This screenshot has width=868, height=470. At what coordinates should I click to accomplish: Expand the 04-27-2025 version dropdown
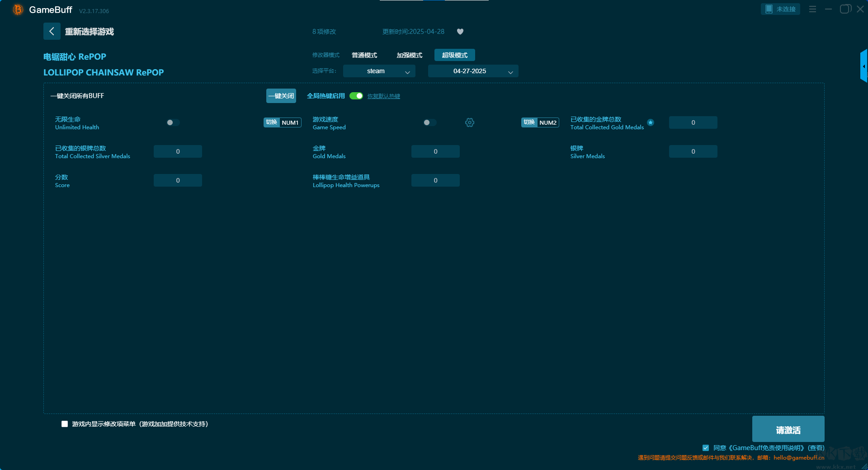473,71
